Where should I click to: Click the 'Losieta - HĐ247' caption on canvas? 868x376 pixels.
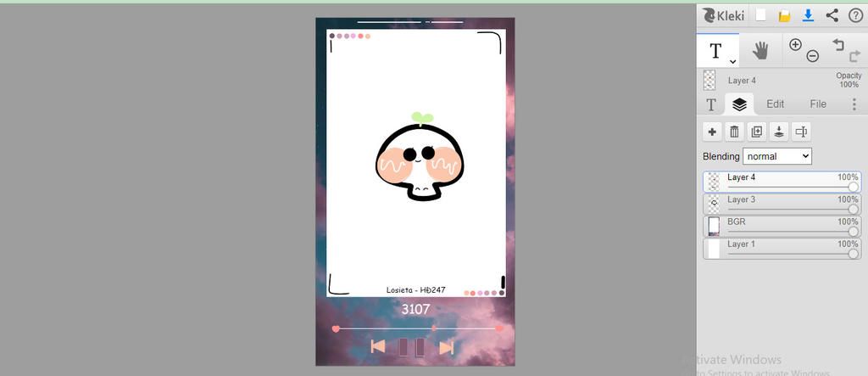pos(415,290)
